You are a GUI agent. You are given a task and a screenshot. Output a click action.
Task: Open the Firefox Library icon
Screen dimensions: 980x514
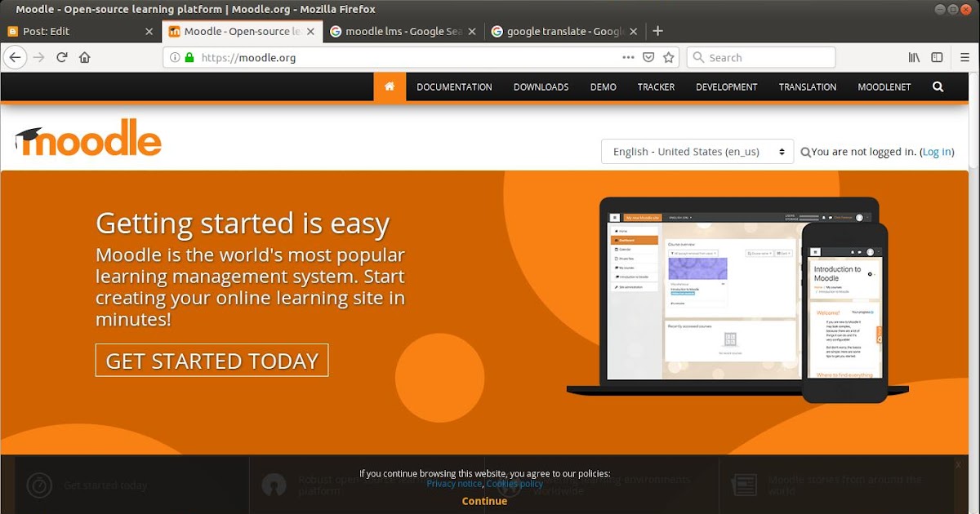point(913,57)
